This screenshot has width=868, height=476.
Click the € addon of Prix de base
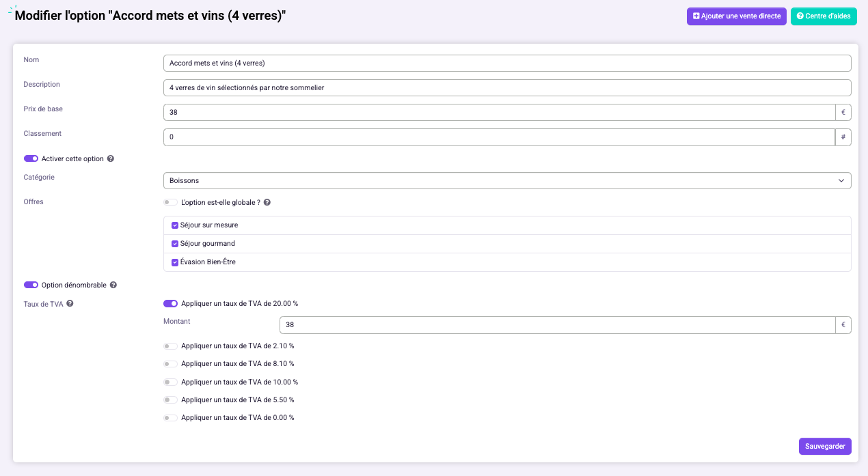coord(843,113)
